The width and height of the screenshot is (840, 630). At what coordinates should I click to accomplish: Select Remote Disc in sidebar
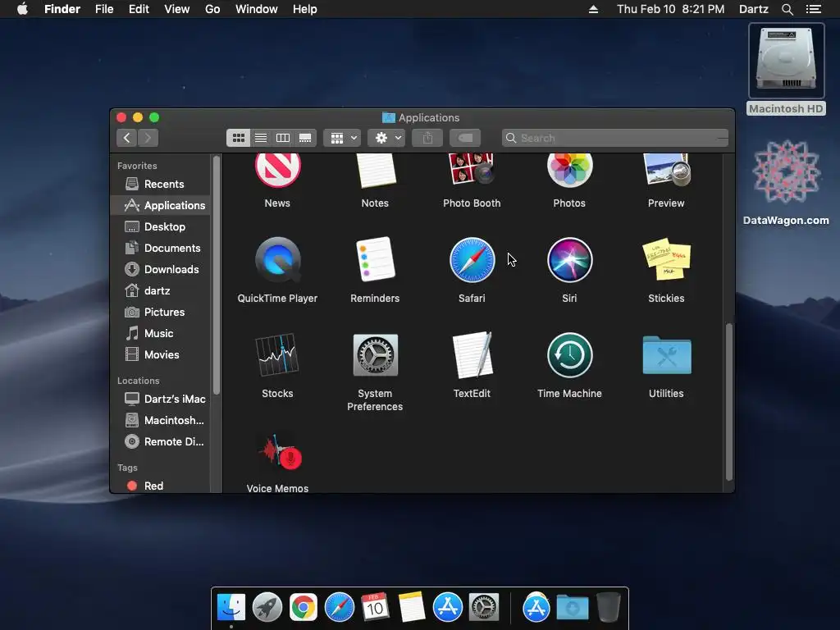point(160,442)
